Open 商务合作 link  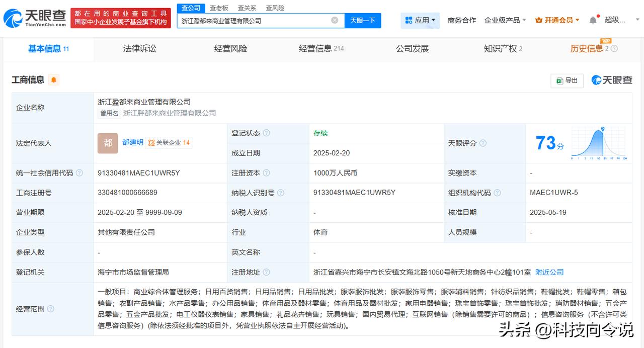462,20
